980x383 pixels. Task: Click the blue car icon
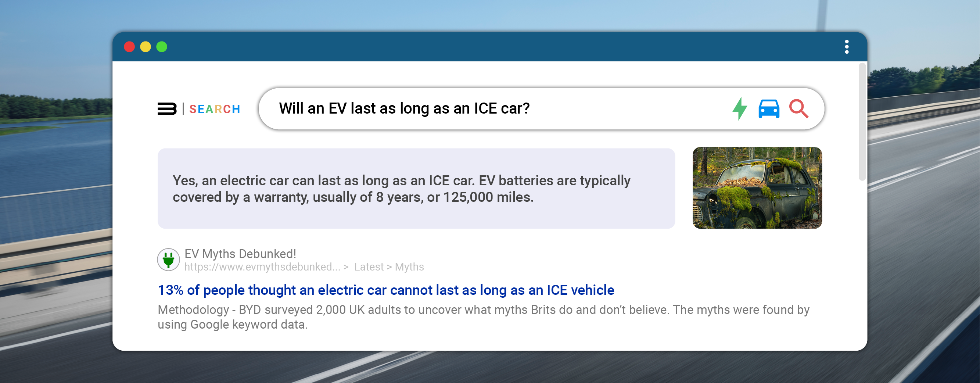[x=769, y=109]
